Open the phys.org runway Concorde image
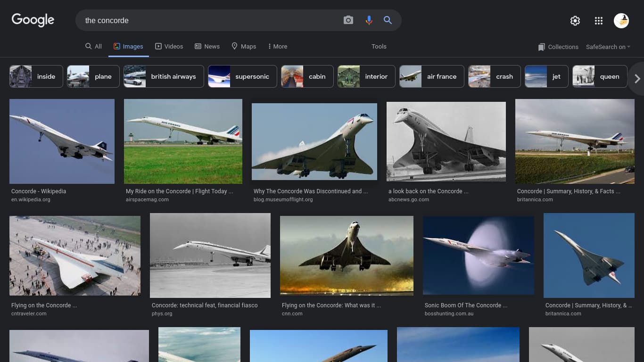 (x=210, y=255)
